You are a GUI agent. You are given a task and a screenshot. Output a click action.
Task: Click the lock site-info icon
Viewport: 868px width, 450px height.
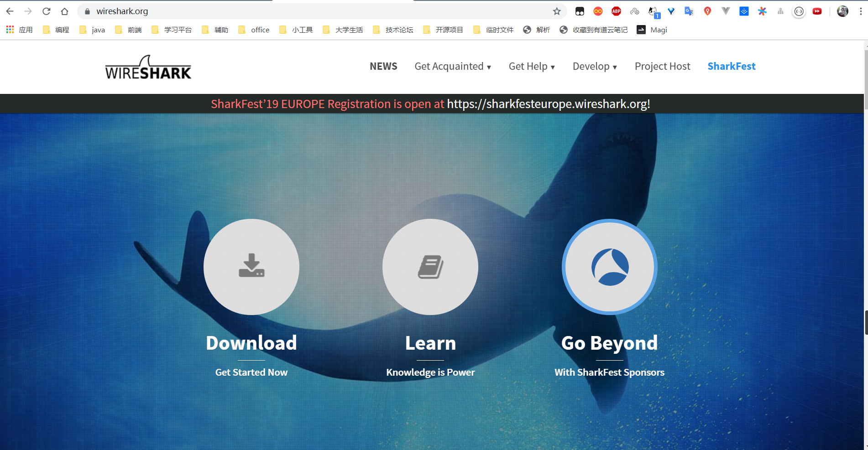click(x=87, y=11)
